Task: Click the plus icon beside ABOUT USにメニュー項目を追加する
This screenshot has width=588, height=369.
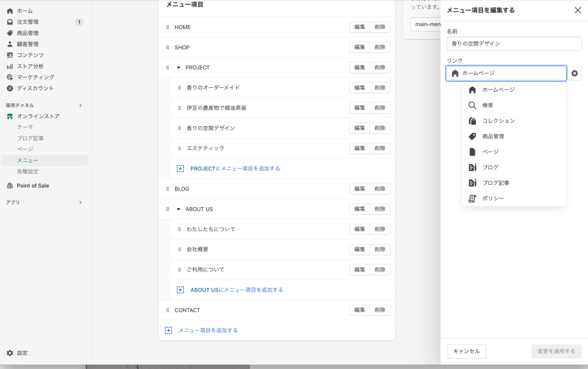Action: (x=180, y=290)
